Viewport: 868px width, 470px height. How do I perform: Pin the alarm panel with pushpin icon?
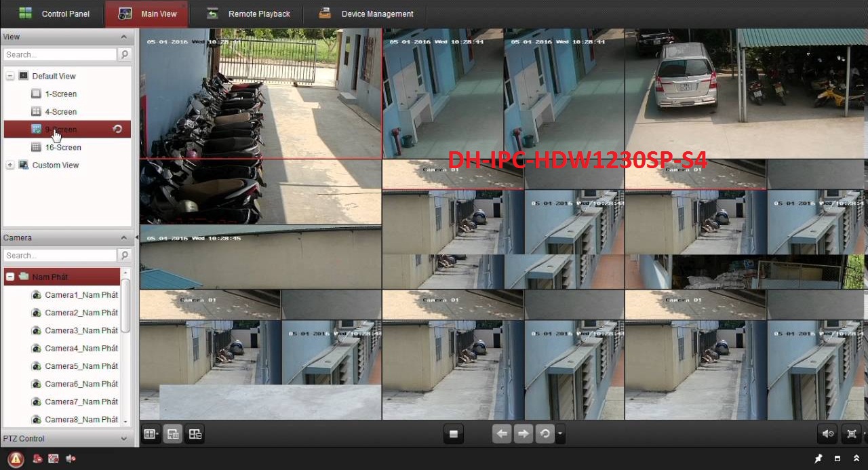point(818,459)
